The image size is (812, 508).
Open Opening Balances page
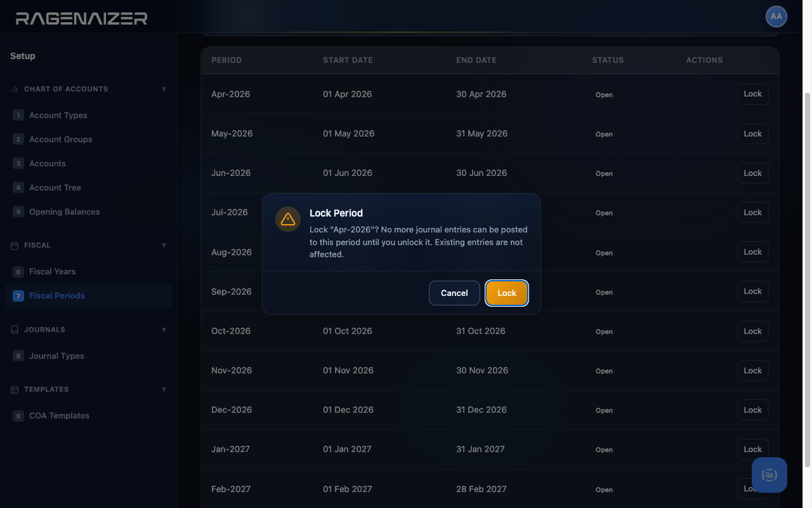tap(88, 211)
